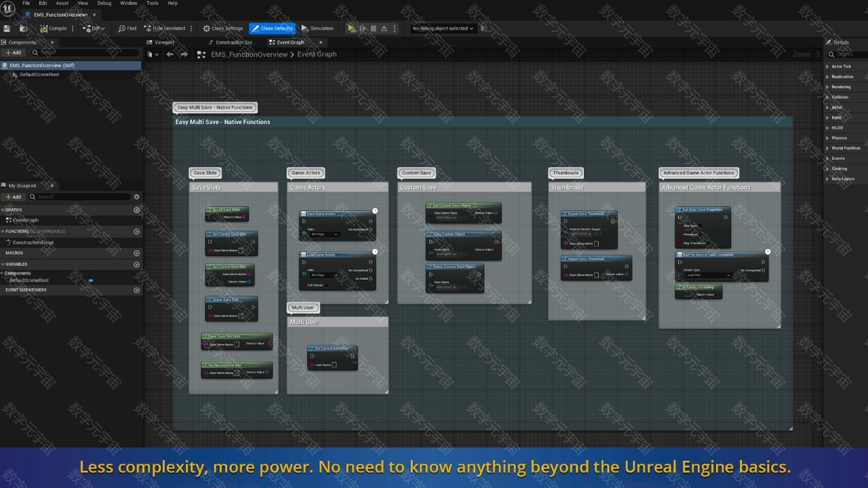The width and height of the screenshot is (868, 488).
Task: Add new macro with plus icon
Action: (x=136, y=253)
